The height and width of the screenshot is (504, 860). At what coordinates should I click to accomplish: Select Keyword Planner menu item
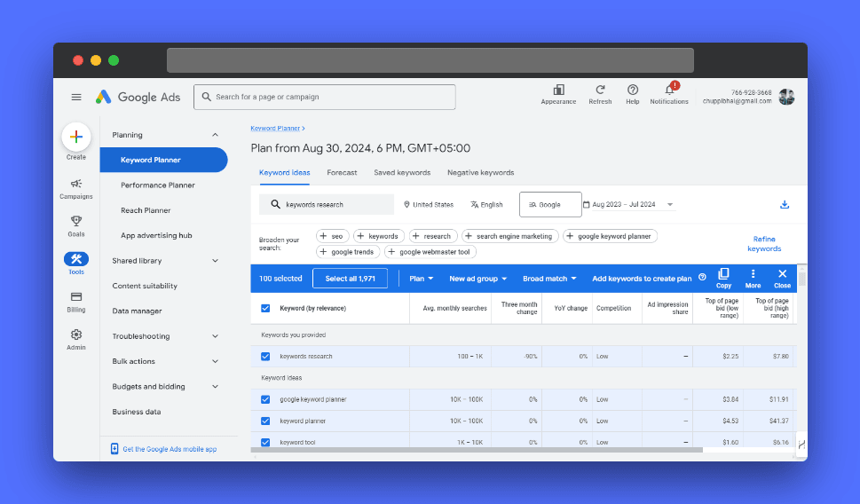click(163, 160)
